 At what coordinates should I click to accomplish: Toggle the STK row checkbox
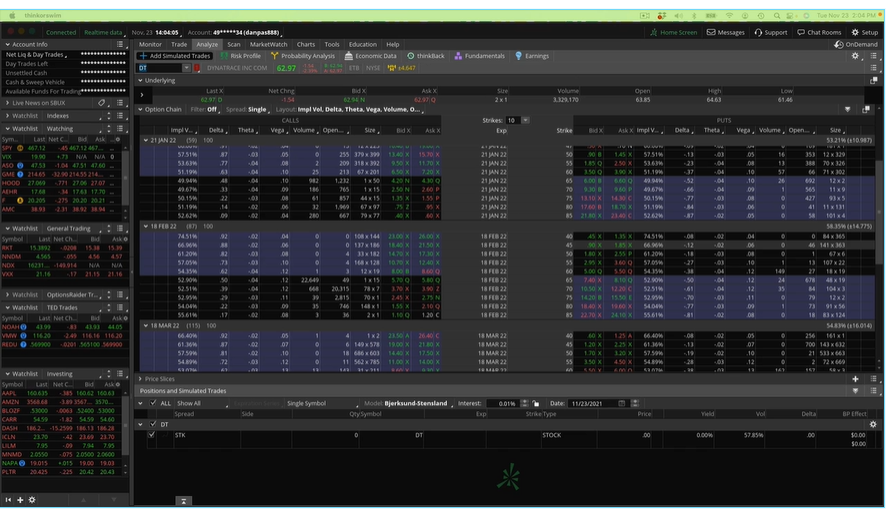(151, 435)
